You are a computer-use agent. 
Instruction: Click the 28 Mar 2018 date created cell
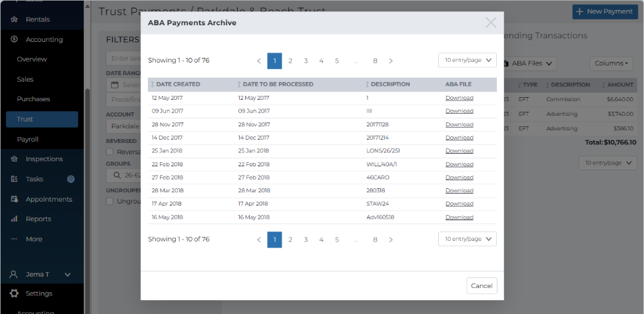click(x=168, y=190)
